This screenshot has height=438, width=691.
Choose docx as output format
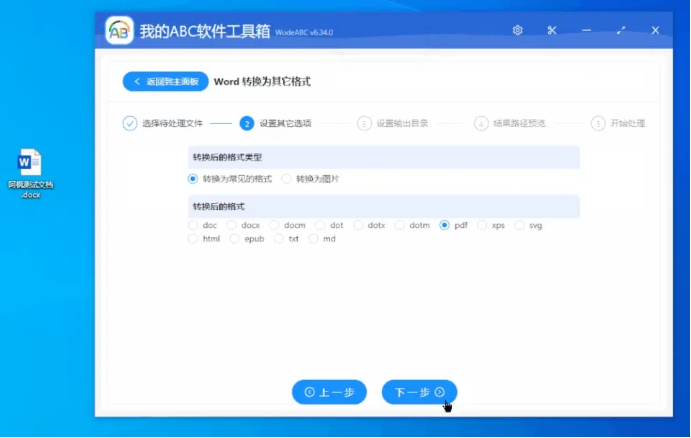(233, 226)
